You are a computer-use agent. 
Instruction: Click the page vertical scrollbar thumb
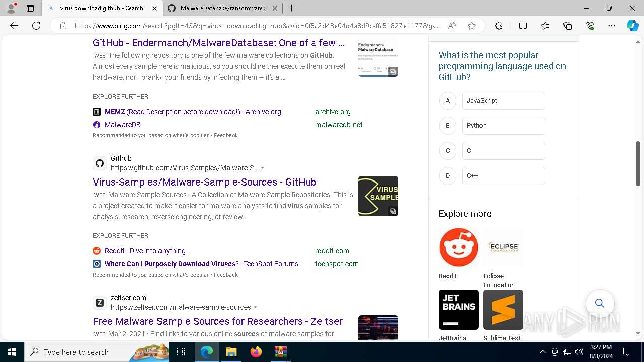638,163
